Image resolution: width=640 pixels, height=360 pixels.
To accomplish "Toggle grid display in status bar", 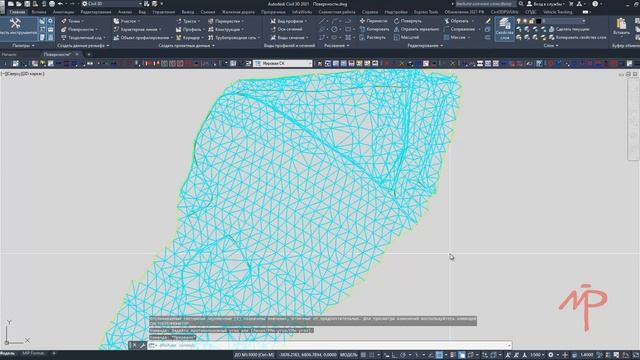I will tap(364, 355).
